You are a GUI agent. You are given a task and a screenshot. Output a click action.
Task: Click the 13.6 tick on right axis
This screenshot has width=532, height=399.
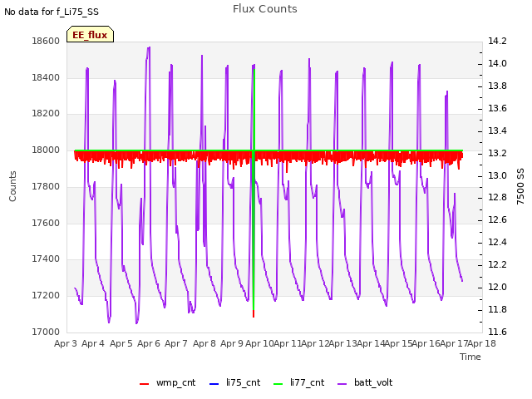click(x=497, y=108)
